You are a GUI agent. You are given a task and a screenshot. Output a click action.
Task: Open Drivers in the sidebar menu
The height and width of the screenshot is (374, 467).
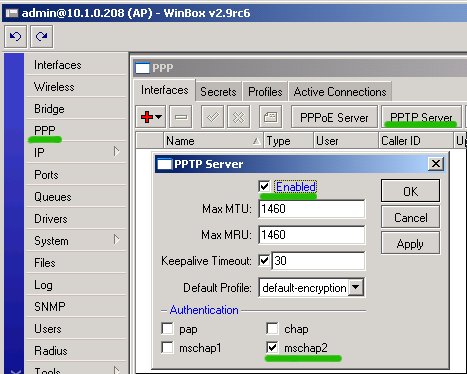76,219
